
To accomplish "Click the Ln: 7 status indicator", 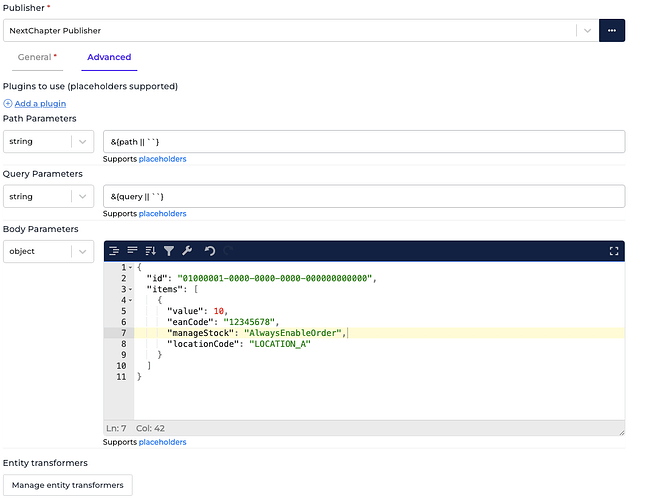I will tap(116, 428).
